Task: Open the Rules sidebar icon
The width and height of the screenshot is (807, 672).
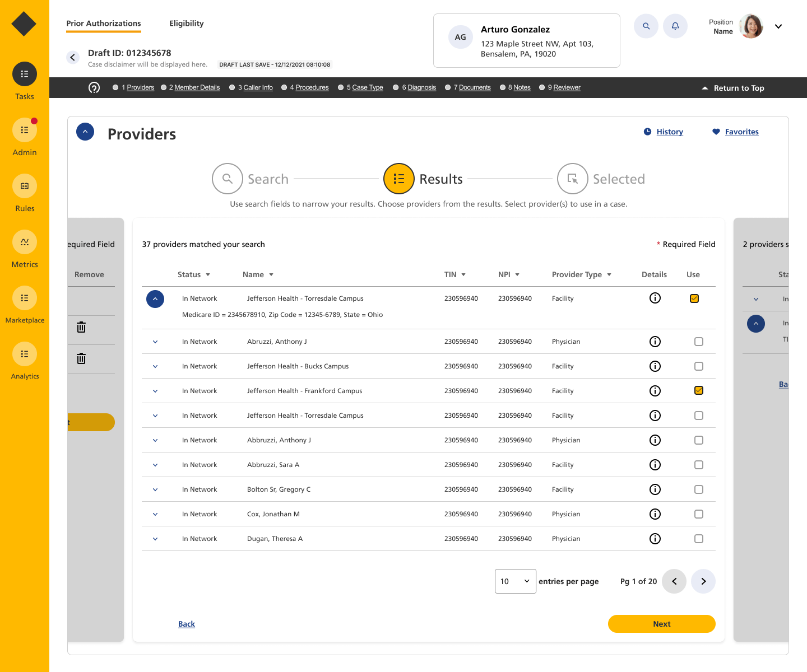Action: tap(25, 186)
